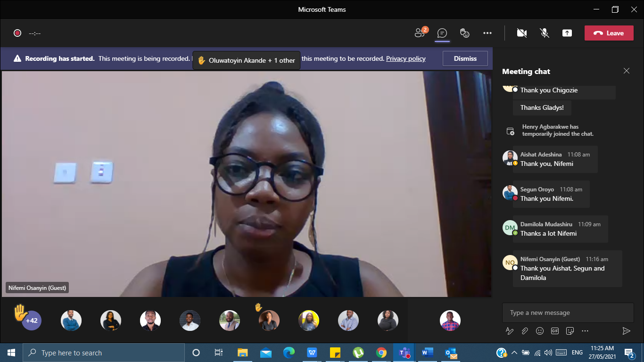Open the emoji picker in chat
This screenshot has width=644, height=362.
(x=540, y=331)
